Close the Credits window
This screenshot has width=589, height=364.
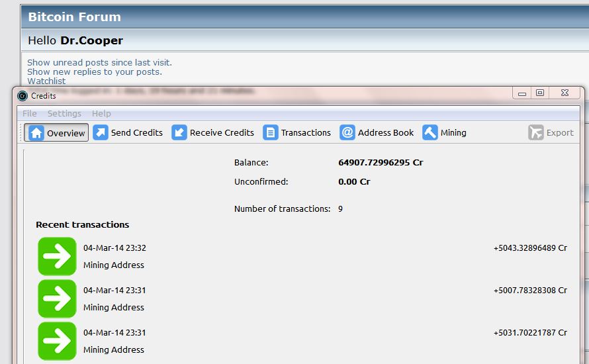pyautogui.click(x=565, y=93)
